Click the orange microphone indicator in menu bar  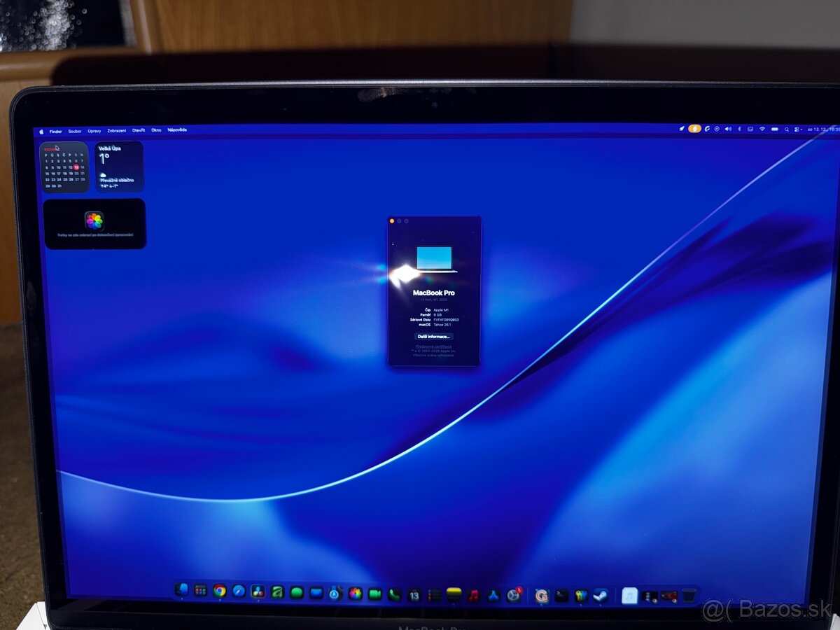tap(694, 129)
